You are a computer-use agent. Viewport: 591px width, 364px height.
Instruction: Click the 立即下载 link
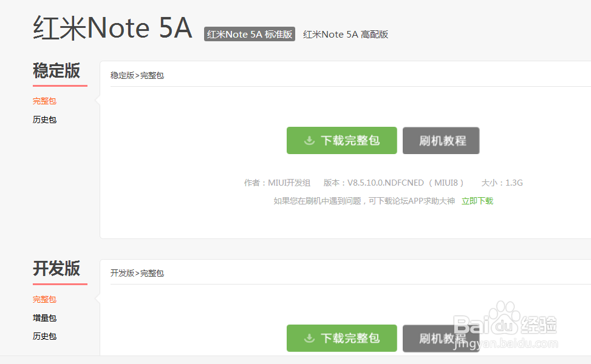477,201
